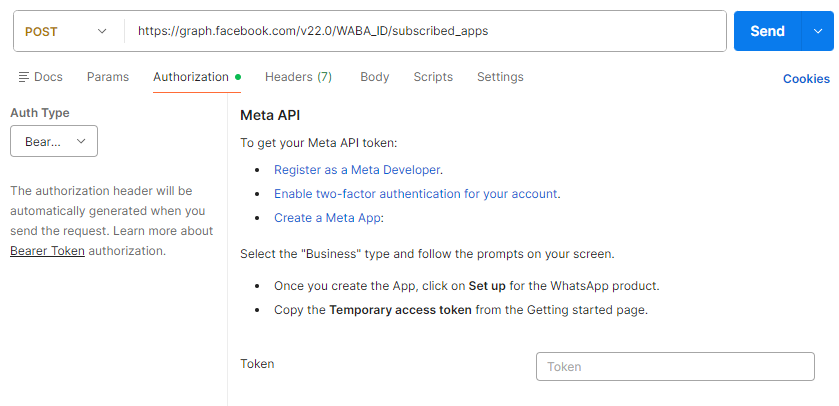Follow the Enable two-factor authentication link
This screenshot has height=406, width=839.
click(x=416, y=194)
